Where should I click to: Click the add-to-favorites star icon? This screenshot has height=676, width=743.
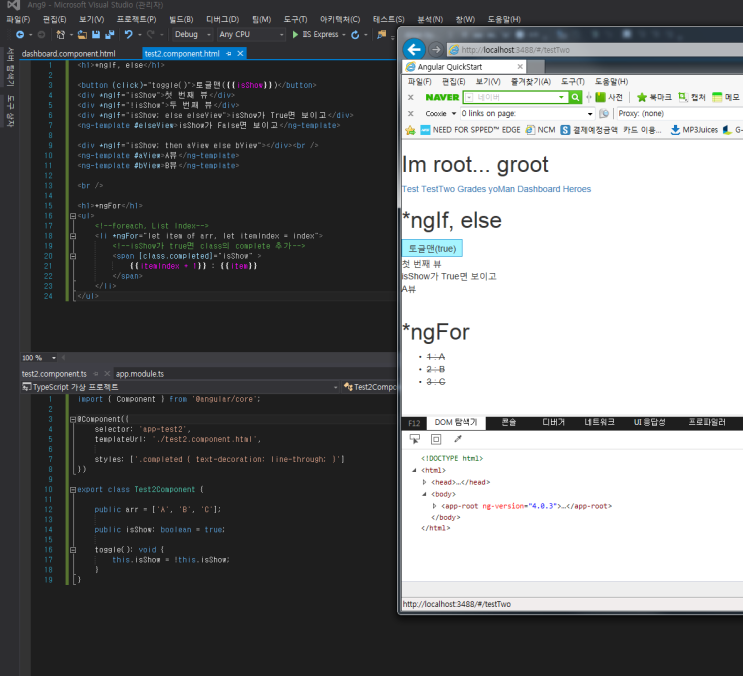(410, 130)
